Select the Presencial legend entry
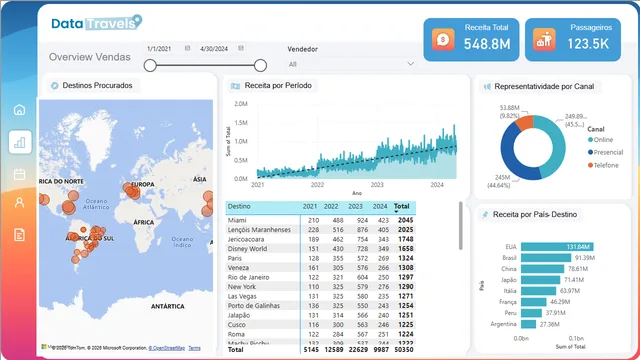 click(606, 152)
